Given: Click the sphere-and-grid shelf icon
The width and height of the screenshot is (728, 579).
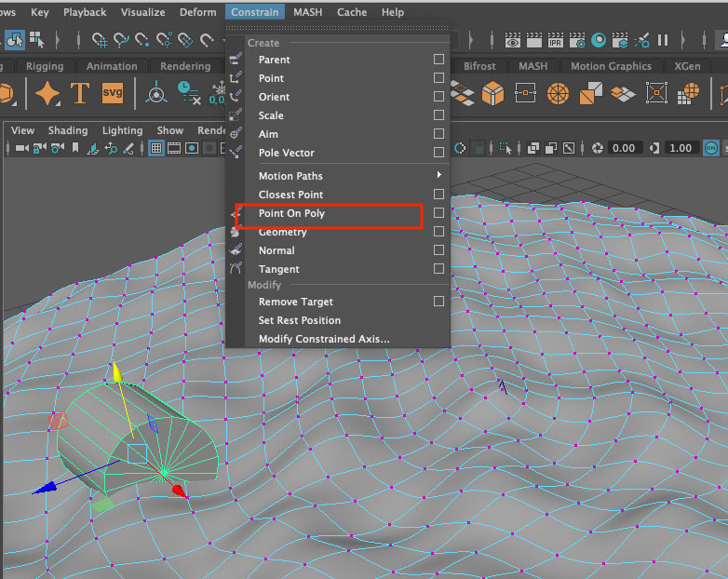Looking at the screenshot, I should pos(689,93).
